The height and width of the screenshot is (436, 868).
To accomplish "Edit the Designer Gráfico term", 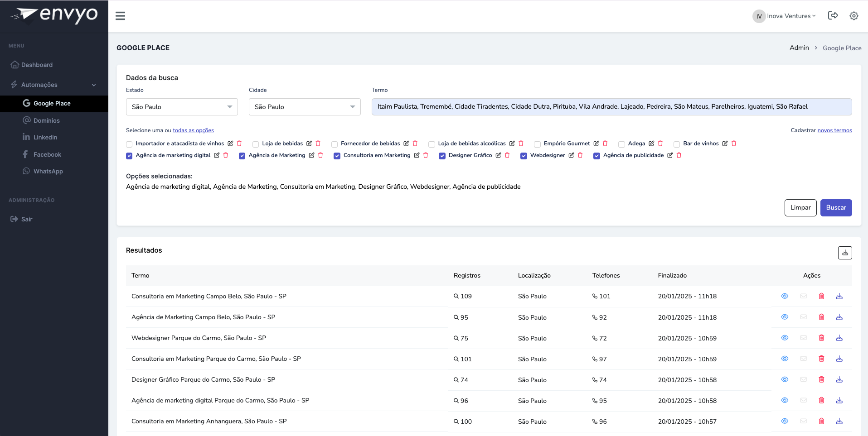I will (498, 155).
